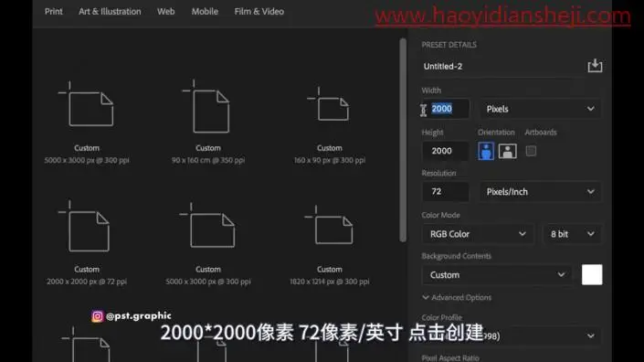Open the 8 bit depth dropdown

(x=572, y=234)
